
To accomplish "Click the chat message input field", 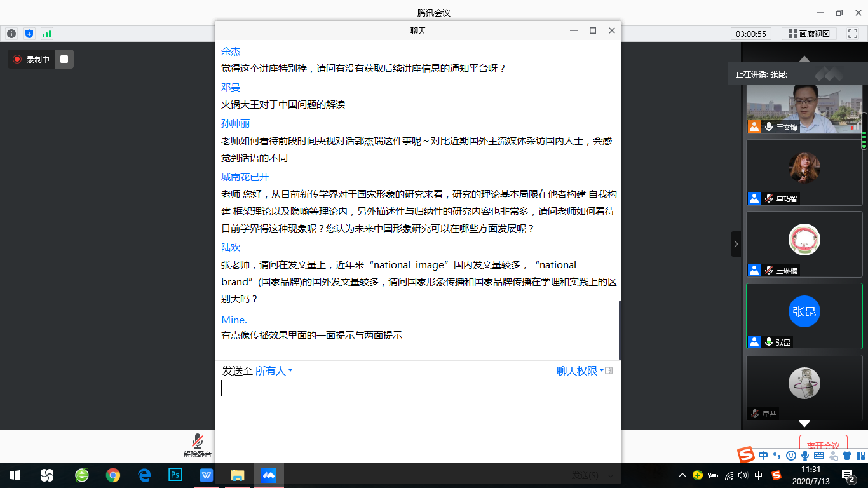I will 417,407.
